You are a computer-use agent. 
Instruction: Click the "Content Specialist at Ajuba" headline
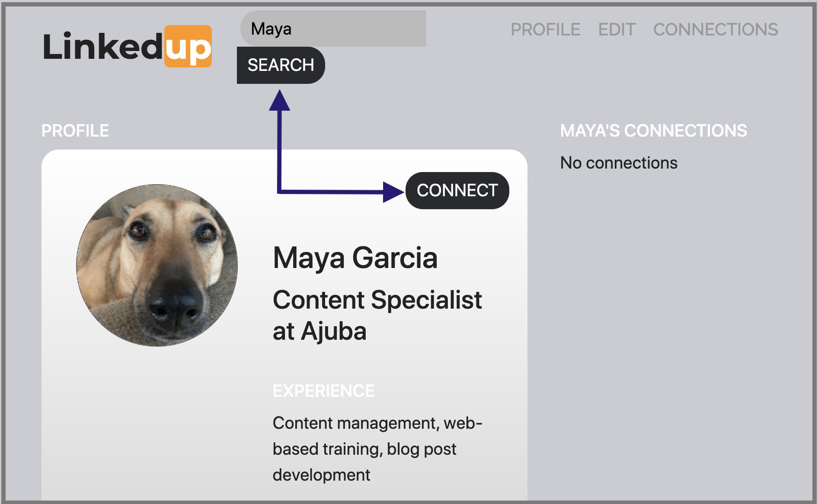(377, 315)
